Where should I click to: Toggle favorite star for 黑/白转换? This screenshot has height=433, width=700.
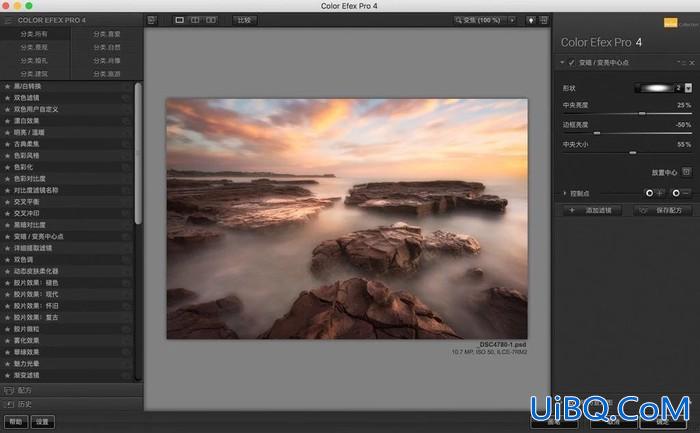(x=7, y=86)
